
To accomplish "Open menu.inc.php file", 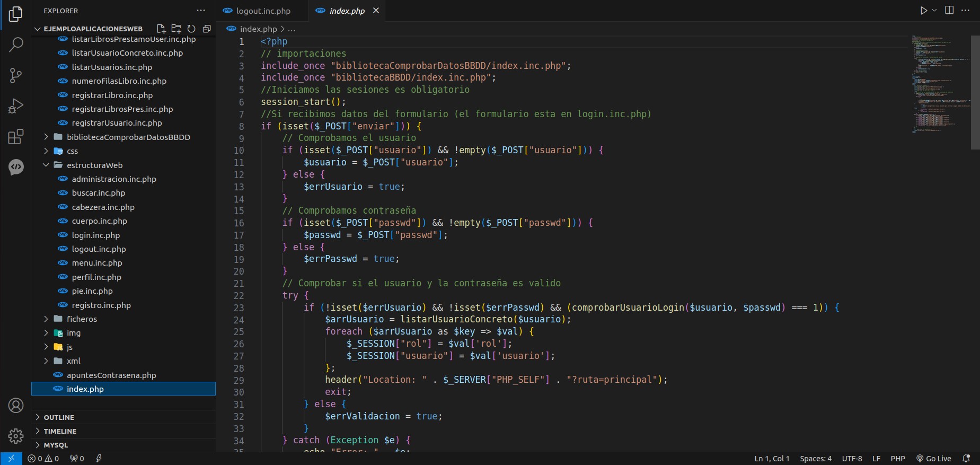I will 123,263.
